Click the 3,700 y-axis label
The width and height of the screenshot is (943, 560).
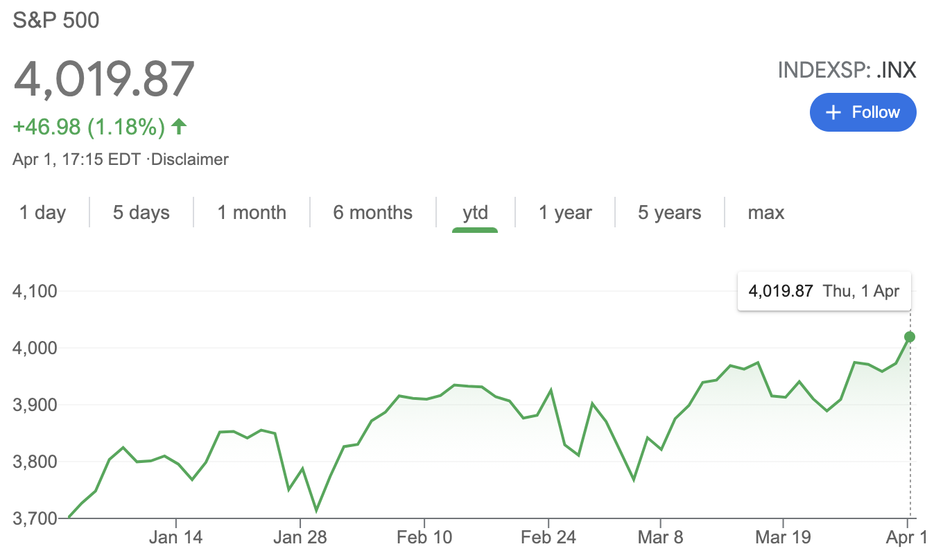[x=35, y=518]
